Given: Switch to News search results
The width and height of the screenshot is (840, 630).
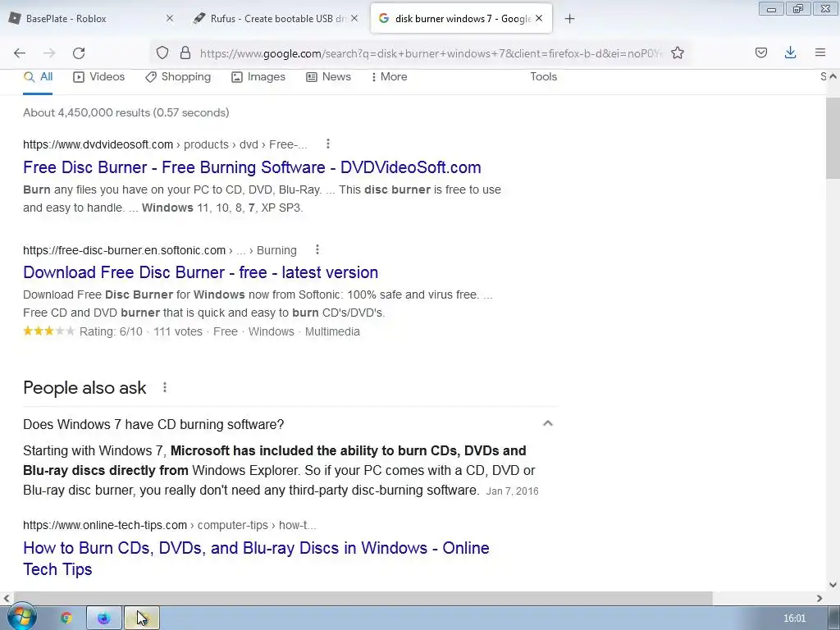Looking at the screenshot, I should coord(328,77).
